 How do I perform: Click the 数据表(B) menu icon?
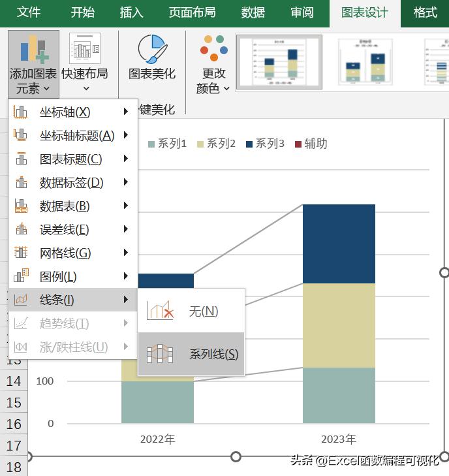point(21,206)
